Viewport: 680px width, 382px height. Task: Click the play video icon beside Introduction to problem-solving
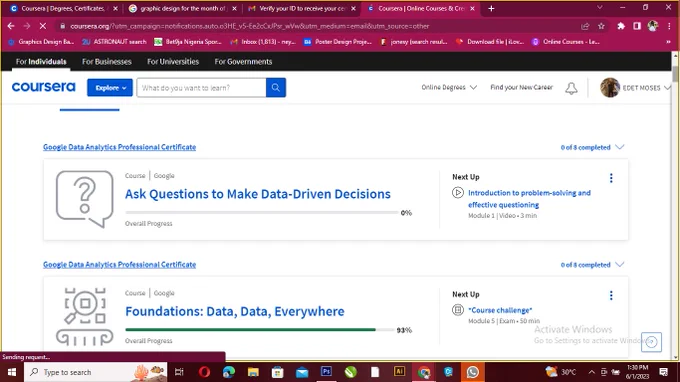(458, 193)
